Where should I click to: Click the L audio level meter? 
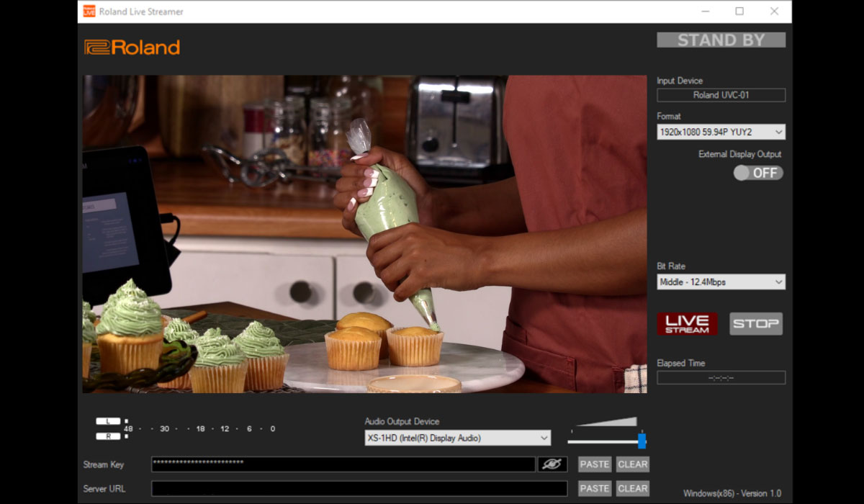109,421
